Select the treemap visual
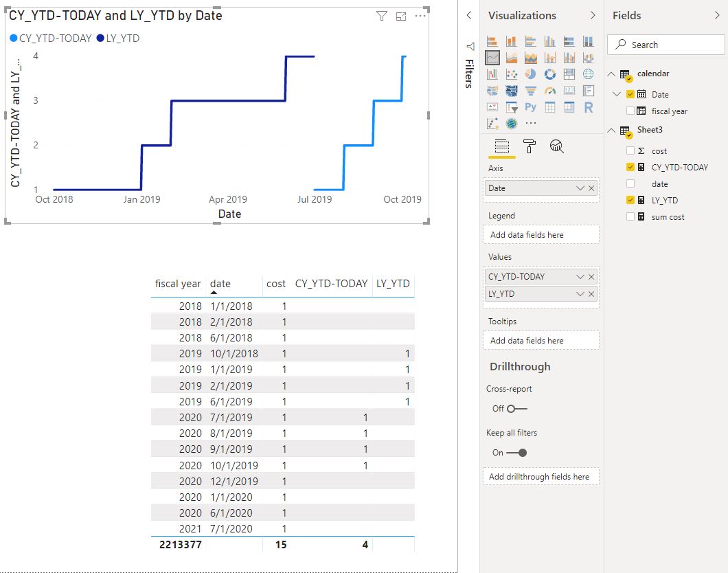The image size is (728, 573). tap(569, 74)
